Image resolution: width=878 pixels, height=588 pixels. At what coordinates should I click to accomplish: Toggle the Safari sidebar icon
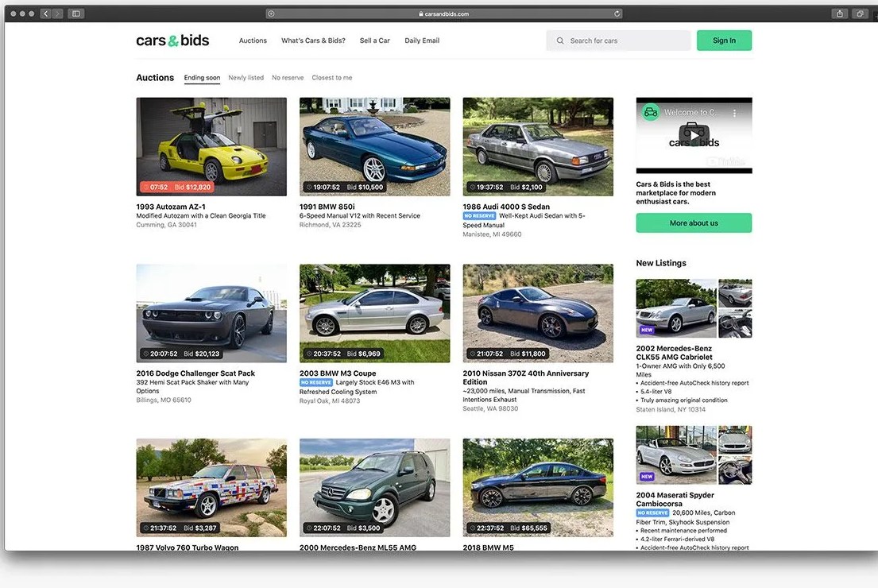[76, 14]
